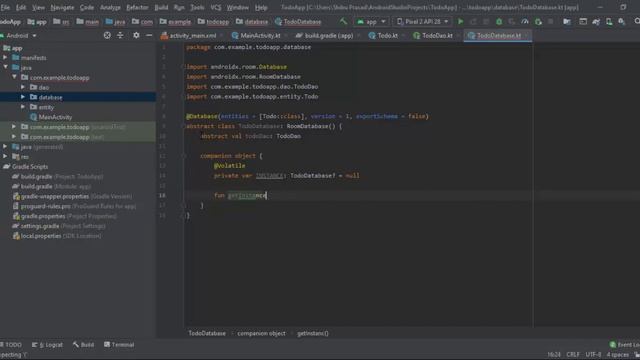The width and height of the screenshot is (640, 360).
Task: Open Project Structure icon in toolbar
Action: pos(567,21)
